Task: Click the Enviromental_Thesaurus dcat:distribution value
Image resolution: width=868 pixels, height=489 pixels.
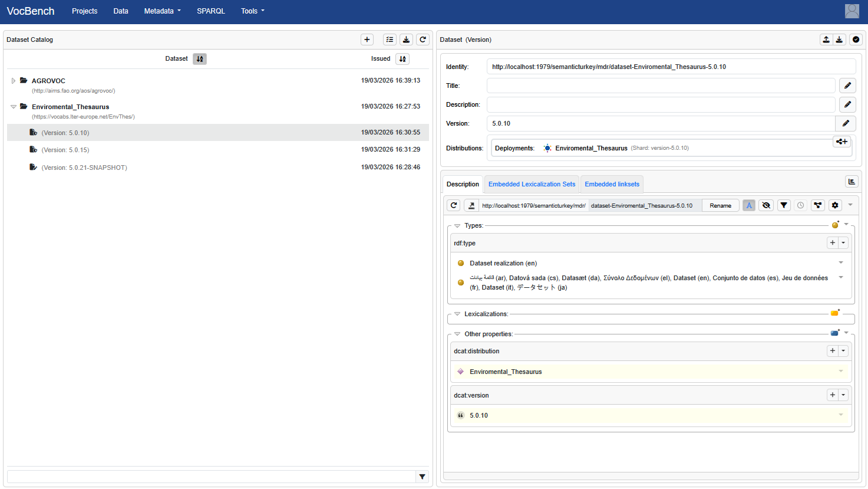Action: coord(506,372)
